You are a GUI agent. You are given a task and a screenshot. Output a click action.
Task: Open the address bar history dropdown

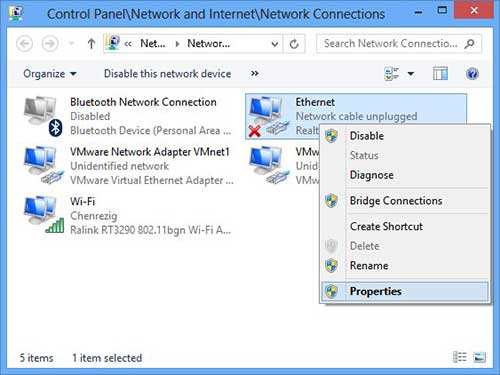click(x=275, y=44)
